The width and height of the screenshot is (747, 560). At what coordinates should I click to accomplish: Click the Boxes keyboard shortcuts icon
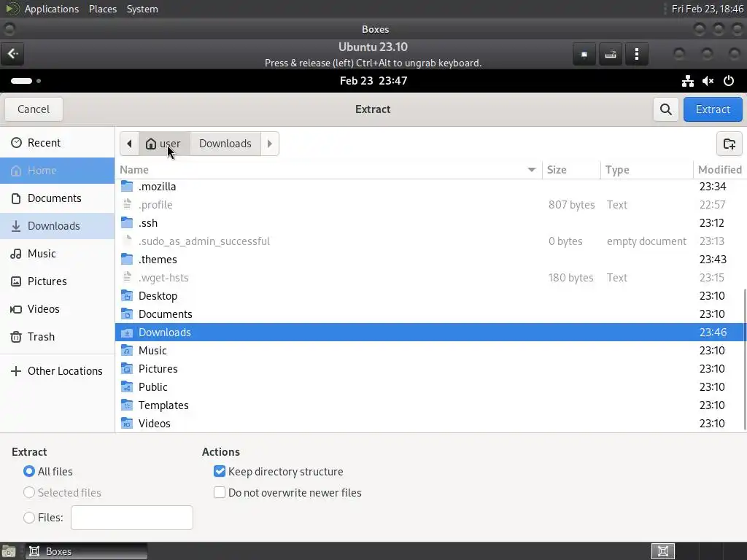click(611, 54)
